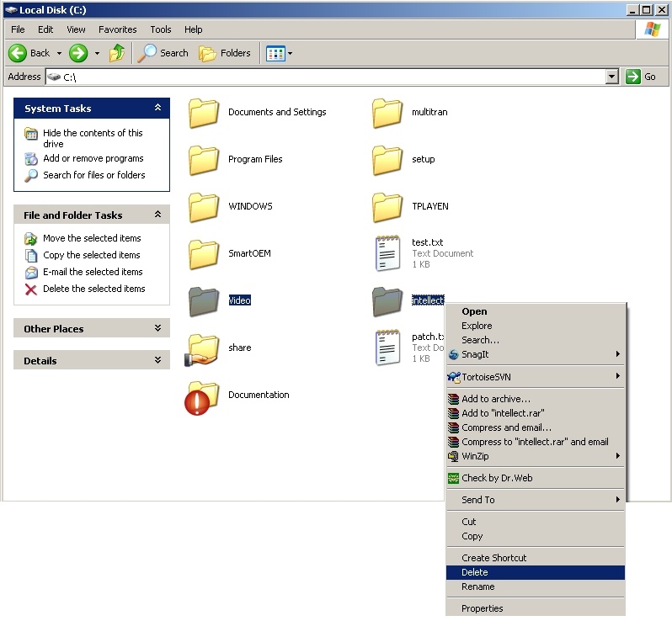Go up one folder level icon
Viewport: 672px width, 621px height.
117,53
